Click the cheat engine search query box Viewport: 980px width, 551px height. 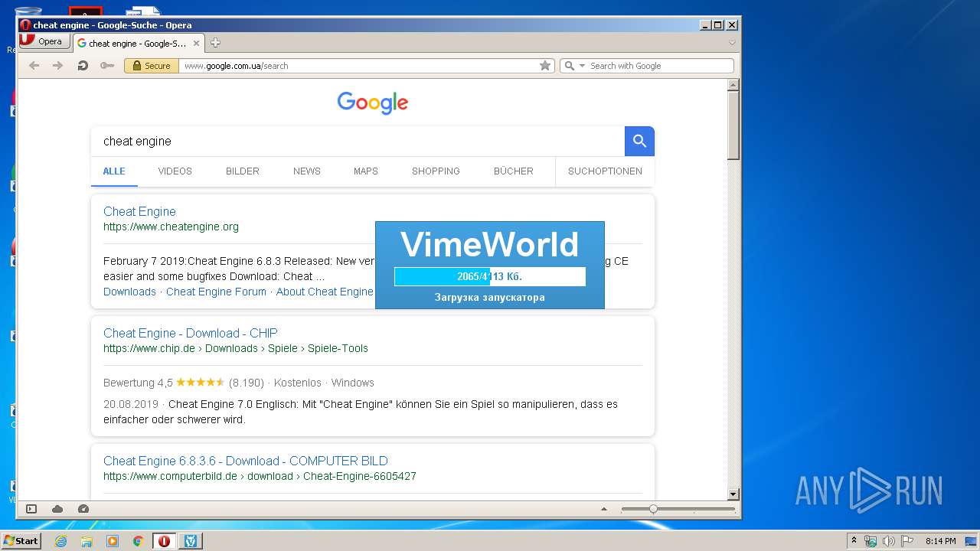coord(358,142)
